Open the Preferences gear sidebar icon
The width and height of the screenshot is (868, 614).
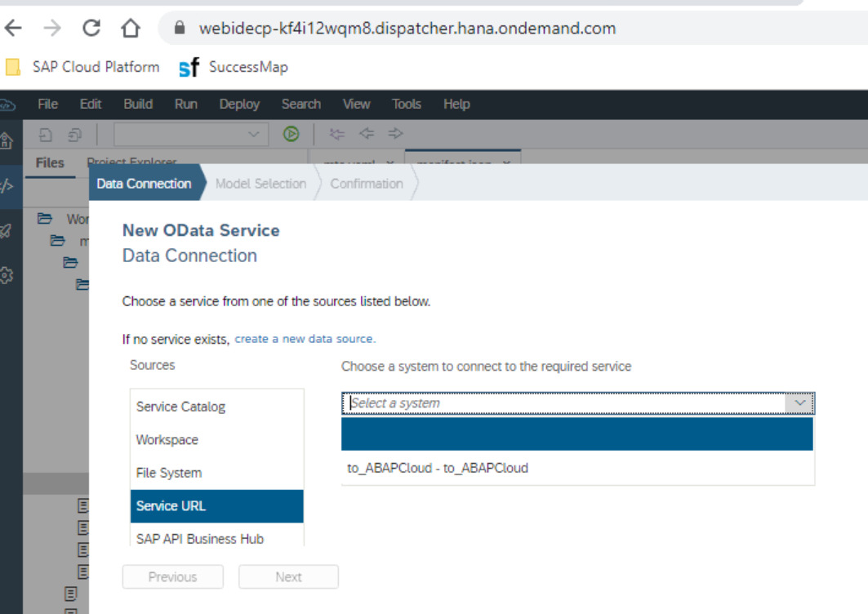click(x=7, y=275)
